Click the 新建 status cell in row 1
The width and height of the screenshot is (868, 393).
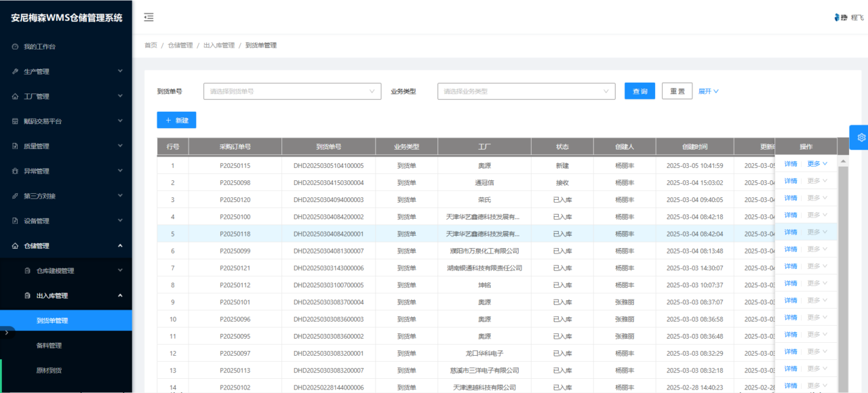click(563, 165)
